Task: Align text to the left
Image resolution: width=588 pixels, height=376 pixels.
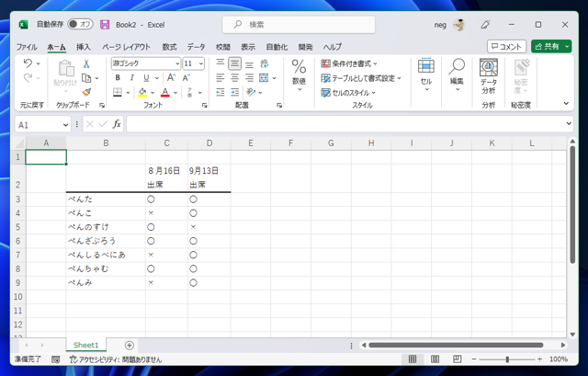Action: pos(220,77)
